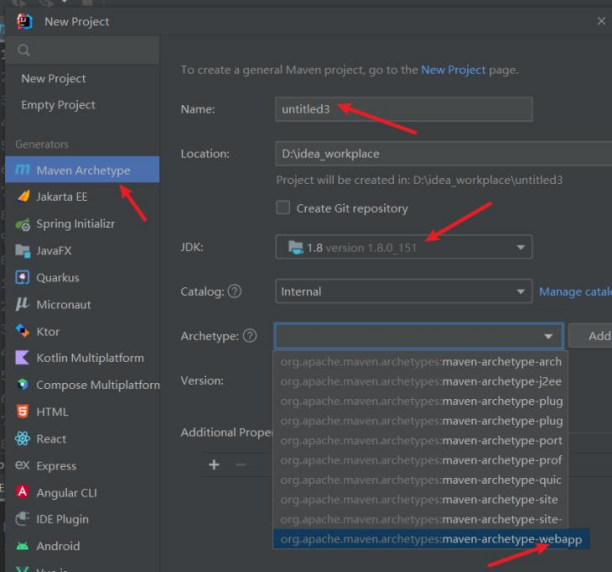Select the Jakarta EE generator icon
612x572 pixels.
pos(23,196)
